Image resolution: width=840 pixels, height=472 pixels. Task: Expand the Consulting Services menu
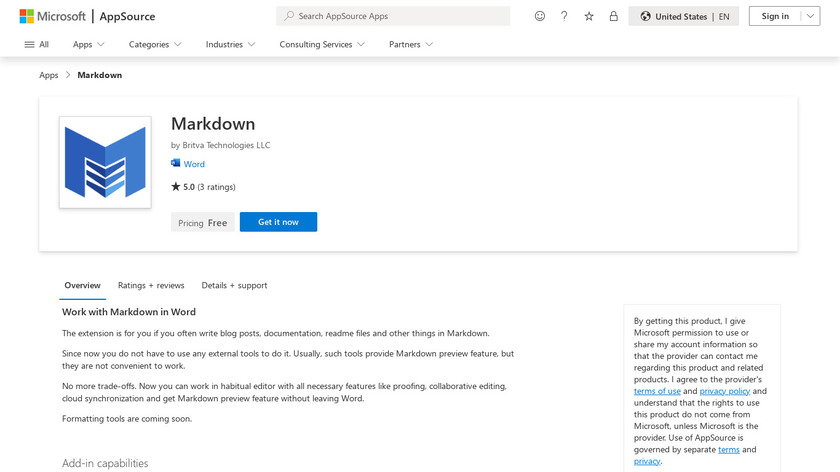321,44
